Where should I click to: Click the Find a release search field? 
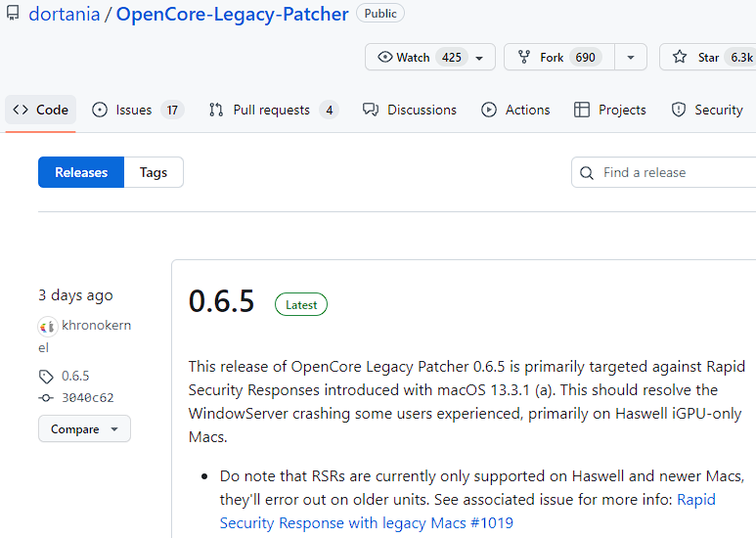[x=675, y=173]
